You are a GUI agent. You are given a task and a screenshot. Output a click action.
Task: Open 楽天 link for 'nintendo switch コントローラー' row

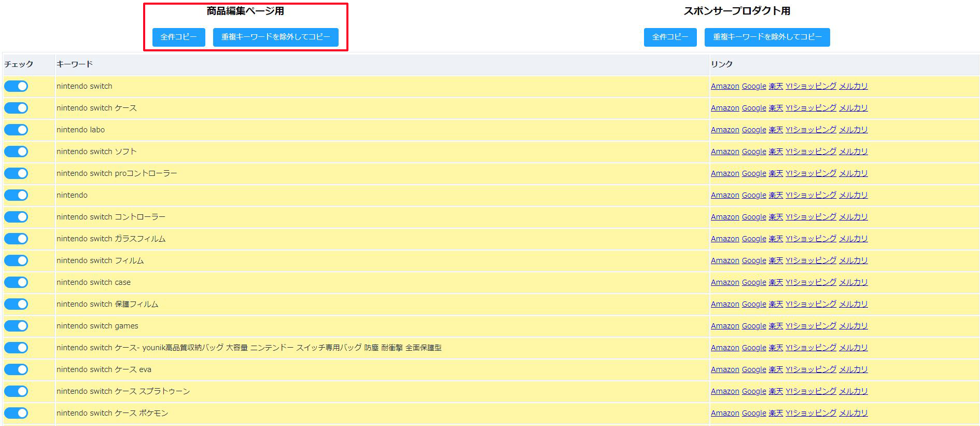tap(776, 217)
